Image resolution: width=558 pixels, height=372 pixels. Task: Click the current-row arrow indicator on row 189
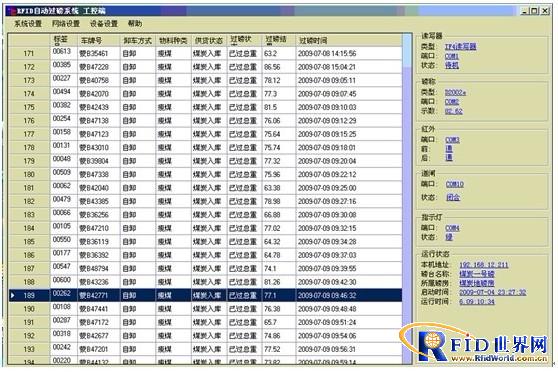coord(13,295)
